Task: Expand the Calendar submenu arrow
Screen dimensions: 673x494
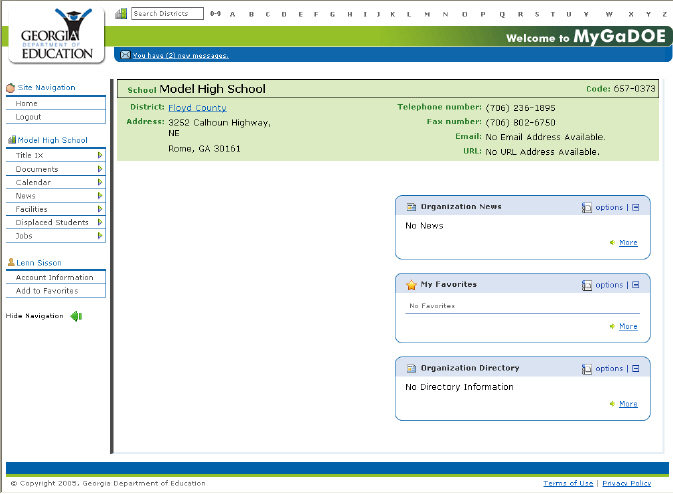Action: (x=100, y=182)
